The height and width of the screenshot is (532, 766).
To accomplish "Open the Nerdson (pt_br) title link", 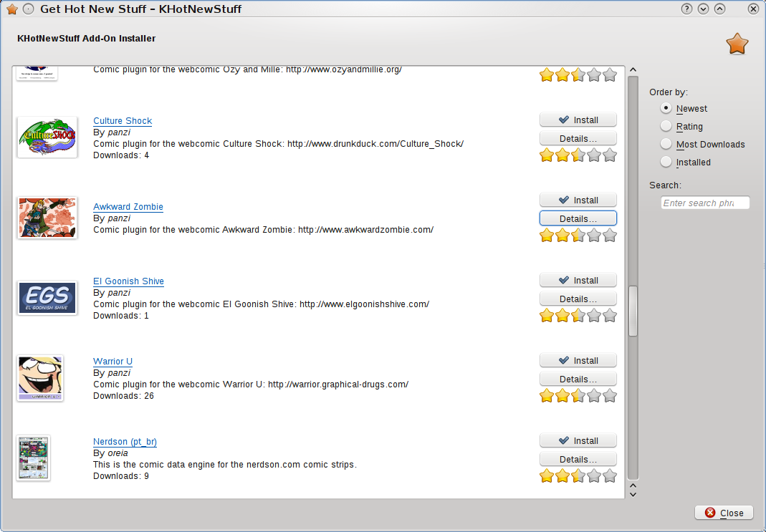I will coord(125,442).
